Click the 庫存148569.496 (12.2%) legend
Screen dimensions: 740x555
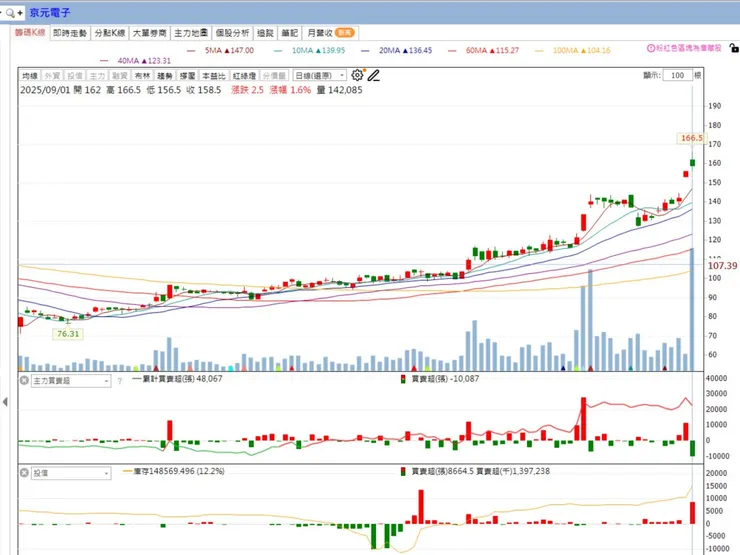point(174,471)
